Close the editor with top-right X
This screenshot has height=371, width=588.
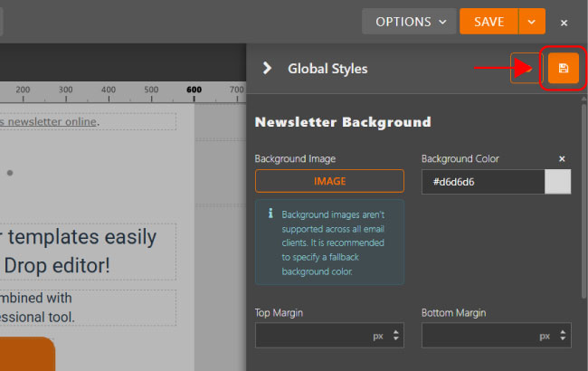point(564,22)
